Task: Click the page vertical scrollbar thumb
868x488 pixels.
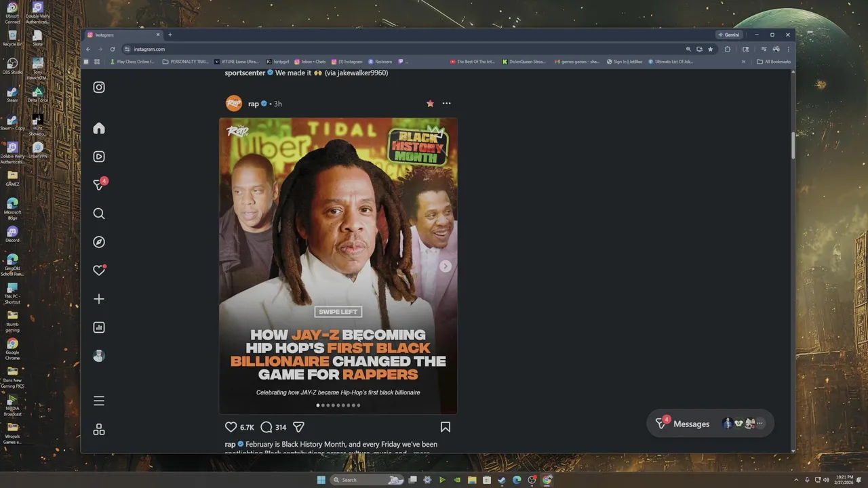Action: tap(793, 146)
